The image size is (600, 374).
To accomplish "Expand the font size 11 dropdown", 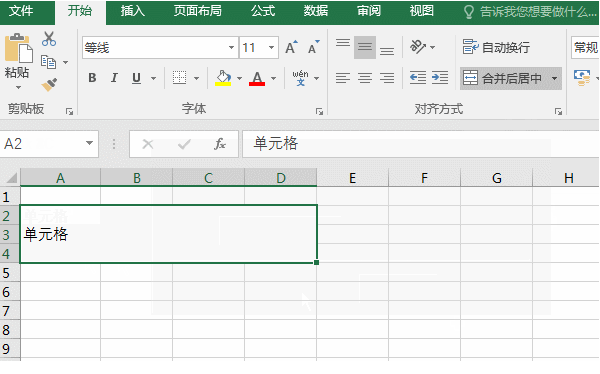I will pyautogui.click(x=271, y=47).
